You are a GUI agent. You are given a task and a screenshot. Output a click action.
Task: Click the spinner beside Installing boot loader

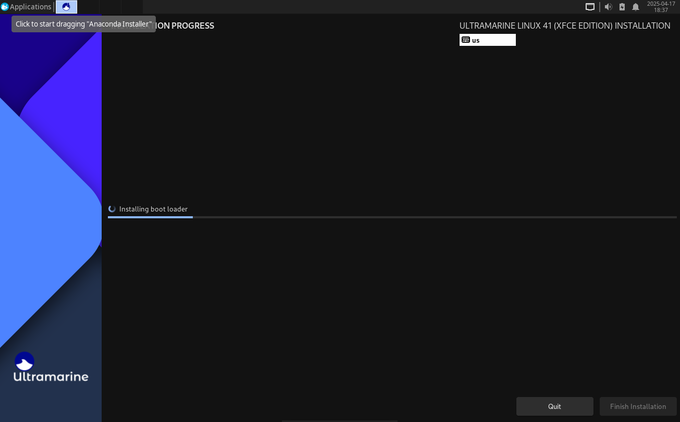(x=112, y=209)
